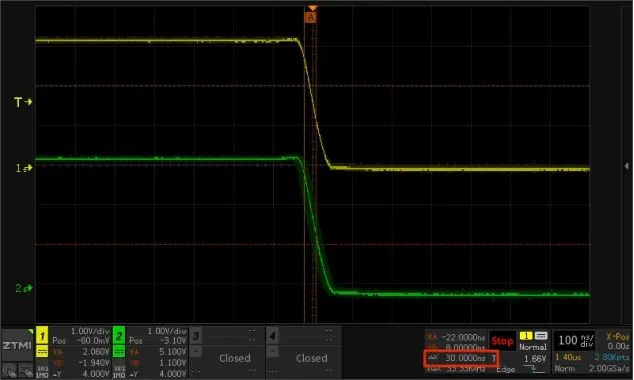This screenshot has width=634, height=380.
Task: Change Norm acquisition mode
Action: click(x=564, y=368)
